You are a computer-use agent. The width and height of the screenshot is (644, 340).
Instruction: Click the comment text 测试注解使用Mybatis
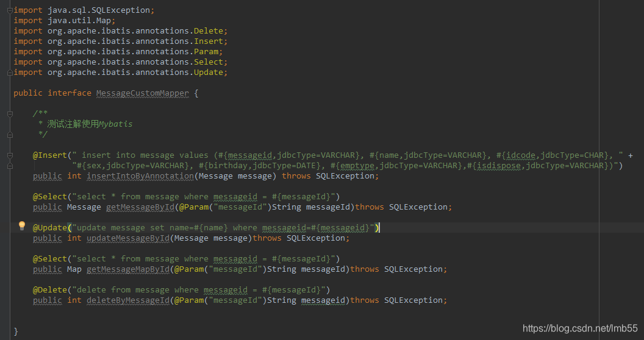coord(90,124)
